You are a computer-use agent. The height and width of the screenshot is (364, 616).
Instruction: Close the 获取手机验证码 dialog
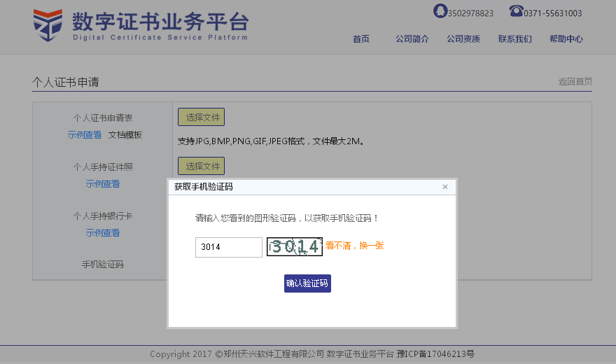pyautogui.click(x=445, y=187)
